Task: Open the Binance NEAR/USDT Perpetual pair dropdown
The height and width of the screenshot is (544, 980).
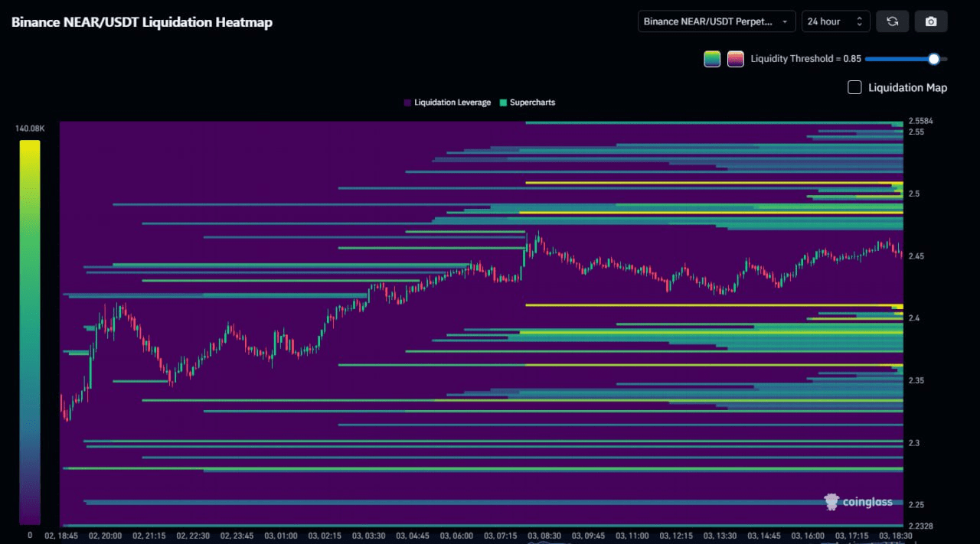Action: point(717,21)
